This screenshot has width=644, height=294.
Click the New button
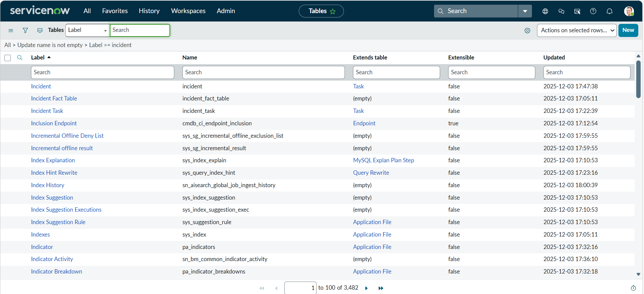tap(628, 30)
